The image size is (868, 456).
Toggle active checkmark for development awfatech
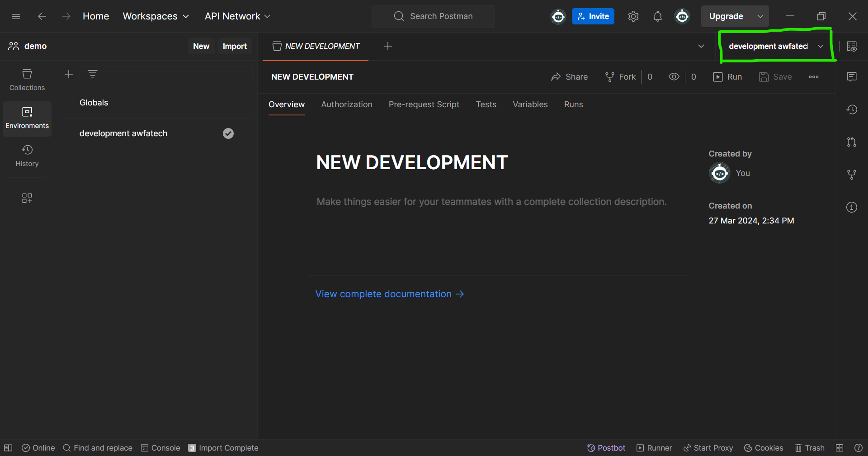coord(228,133)
